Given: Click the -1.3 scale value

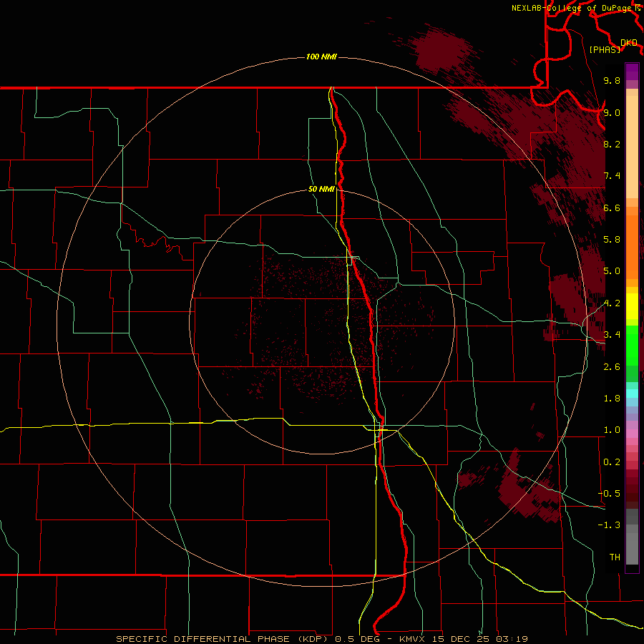Looking at the screenshot, I should [609, 525].
